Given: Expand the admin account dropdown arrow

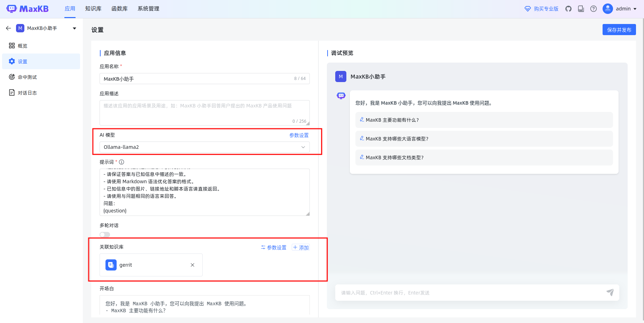Looking at the screenshot, I should [635, 9].
